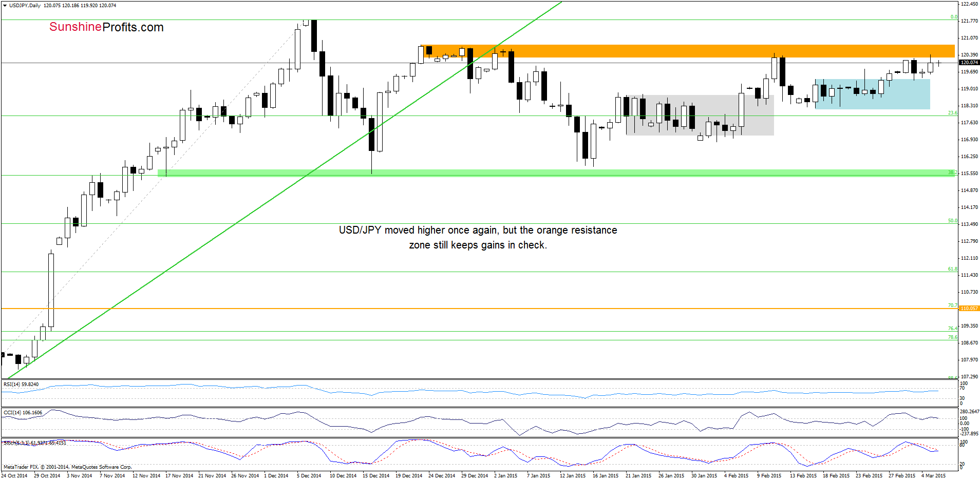Select the green support zone band
This screenshot has height=480, width=980.
tap(556, 173)
